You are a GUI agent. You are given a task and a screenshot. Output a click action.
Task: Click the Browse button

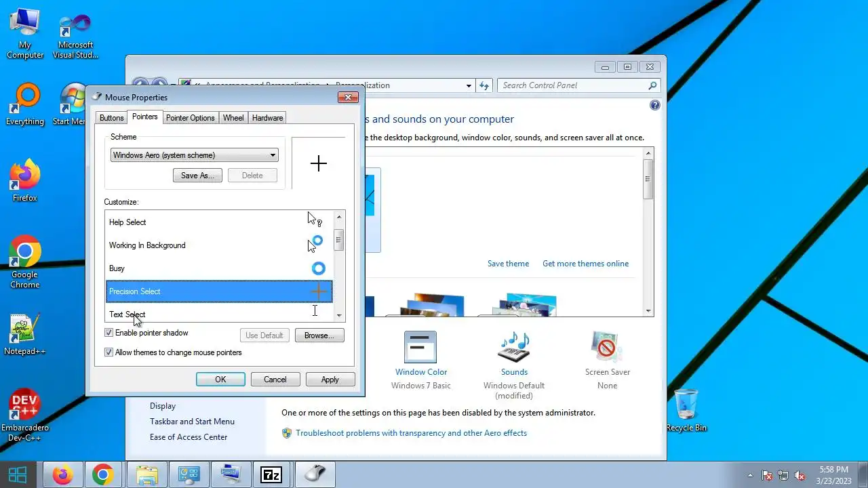[319, 335]
